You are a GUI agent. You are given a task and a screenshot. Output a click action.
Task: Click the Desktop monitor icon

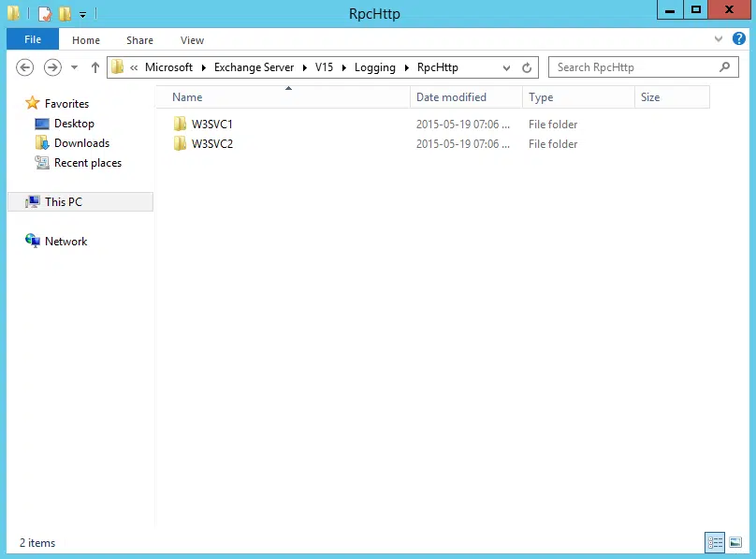[x=42, y=124]
